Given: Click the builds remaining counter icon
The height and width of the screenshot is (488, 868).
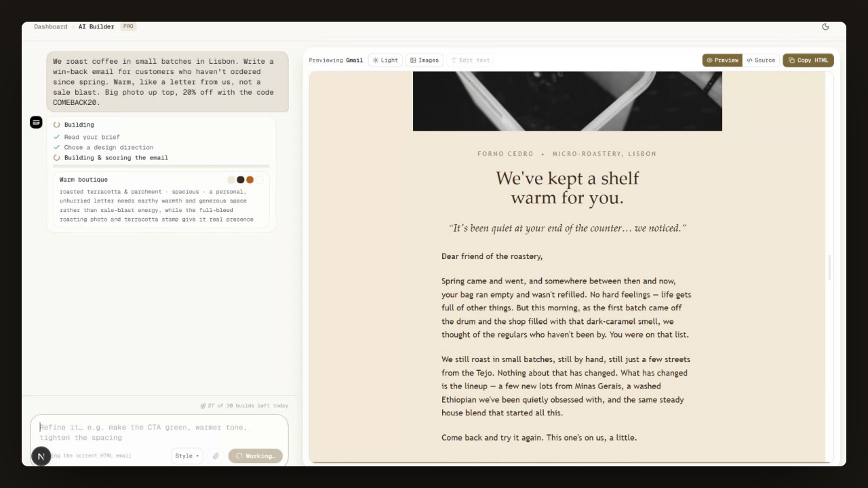Looking at the screenshot, I should pyautogui.click(x=203, y=406).
